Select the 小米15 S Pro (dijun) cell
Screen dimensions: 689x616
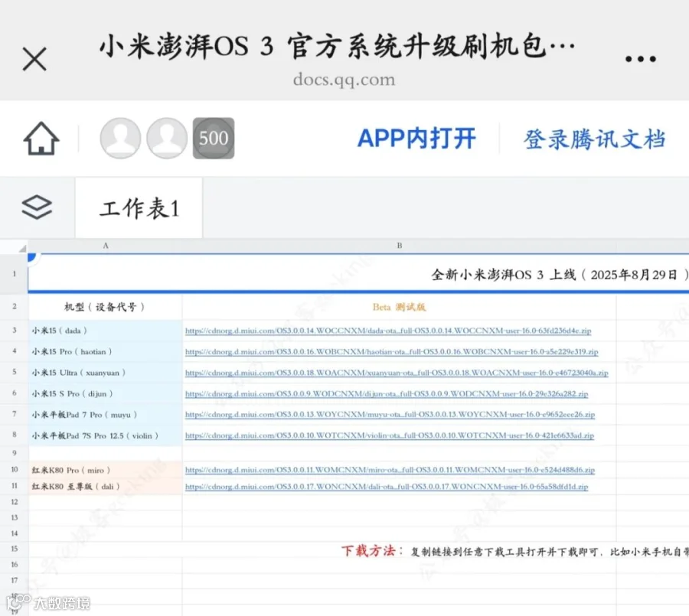tap(105, 393)
